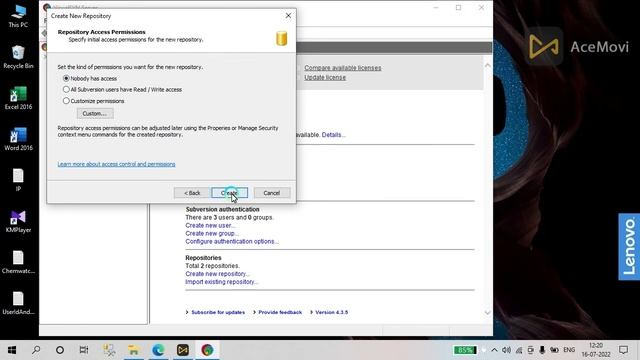
Task: Select the UserIdAnd... file on desktop
Action: point(18,303)
